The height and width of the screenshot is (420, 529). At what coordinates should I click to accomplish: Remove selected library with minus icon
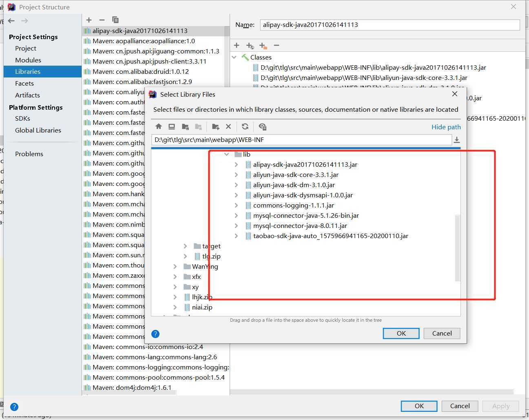[x=102, y=20]
